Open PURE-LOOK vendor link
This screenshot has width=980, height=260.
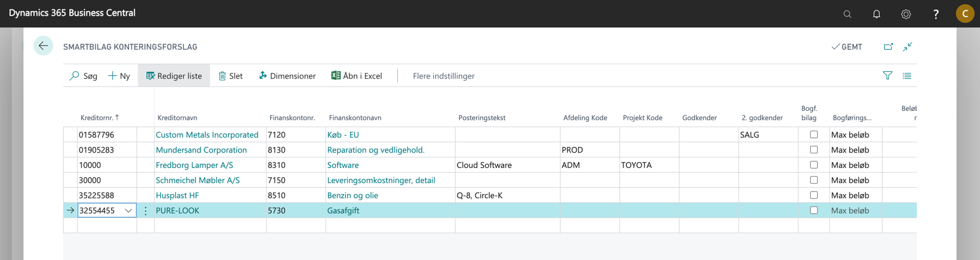[x=177, y=210]
